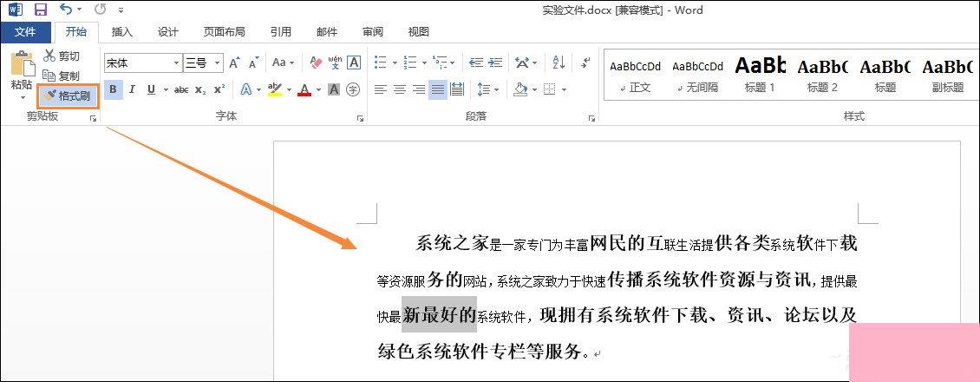Toggle superscript formatting
Screen dimensions: 980x382
tap(219, 90)
